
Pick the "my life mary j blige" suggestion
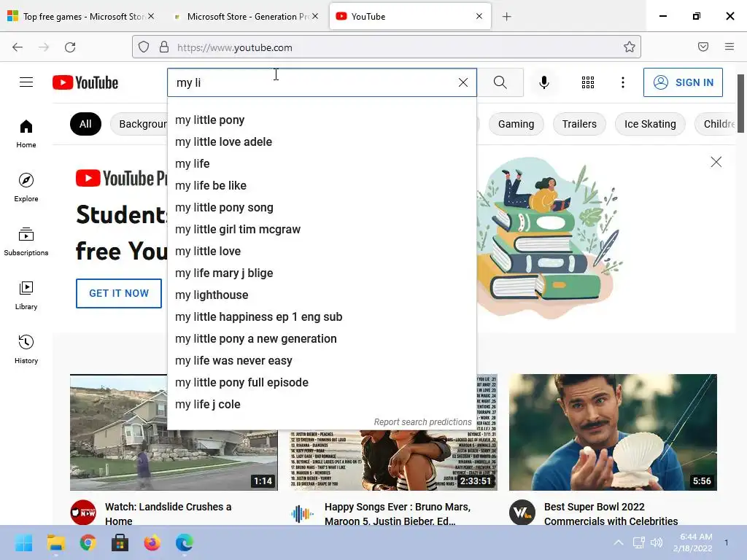322,273
